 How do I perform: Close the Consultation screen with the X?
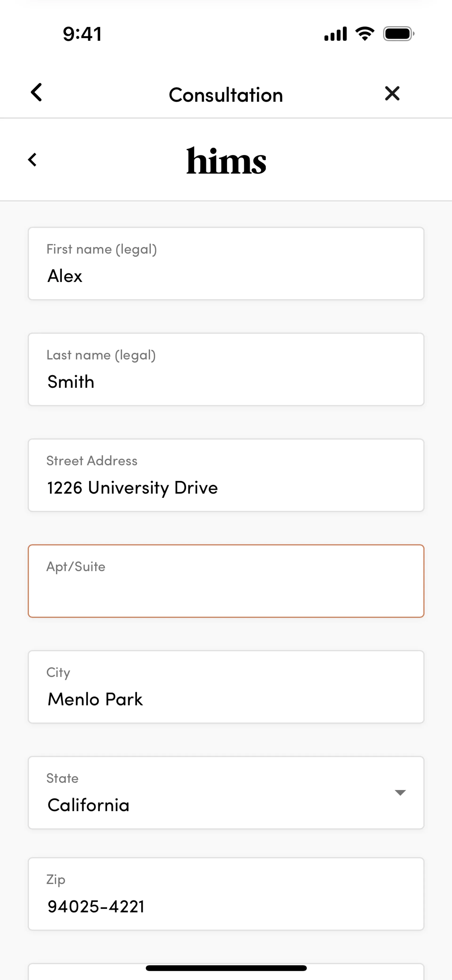pyautogui.click(x=392, y=93)
